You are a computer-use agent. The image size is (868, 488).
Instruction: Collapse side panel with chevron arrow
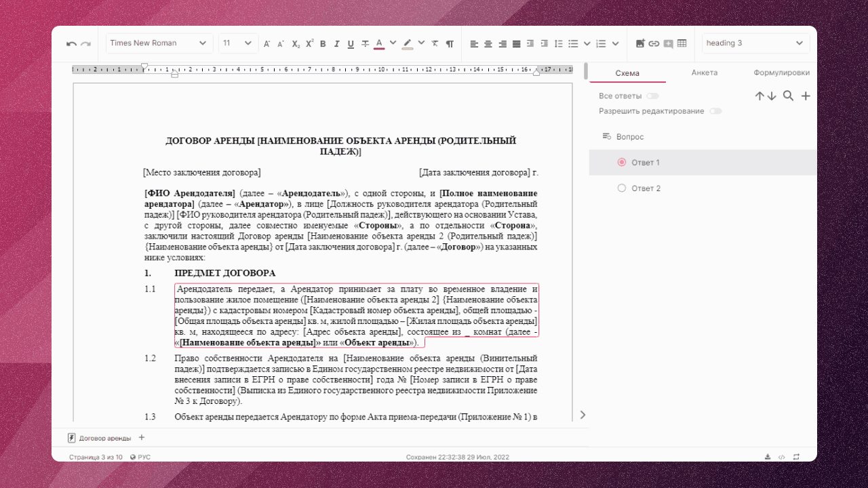click(x=583, y=415)
